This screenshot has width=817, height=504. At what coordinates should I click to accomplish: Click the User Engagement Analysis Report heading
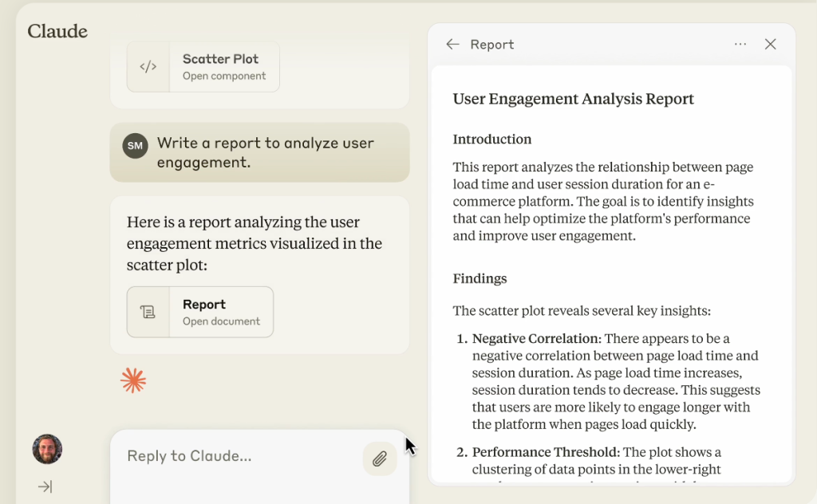(573, 99)
